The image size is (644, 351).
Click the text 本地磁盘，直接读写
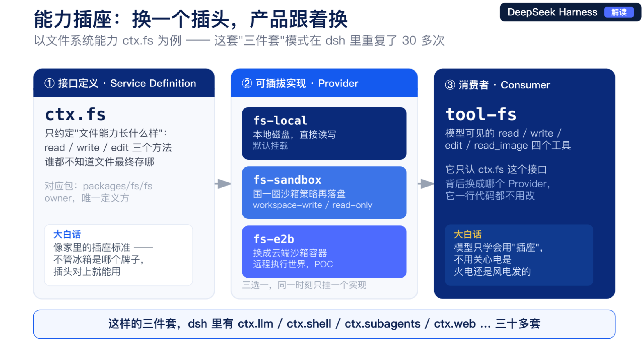click(294, 135)
